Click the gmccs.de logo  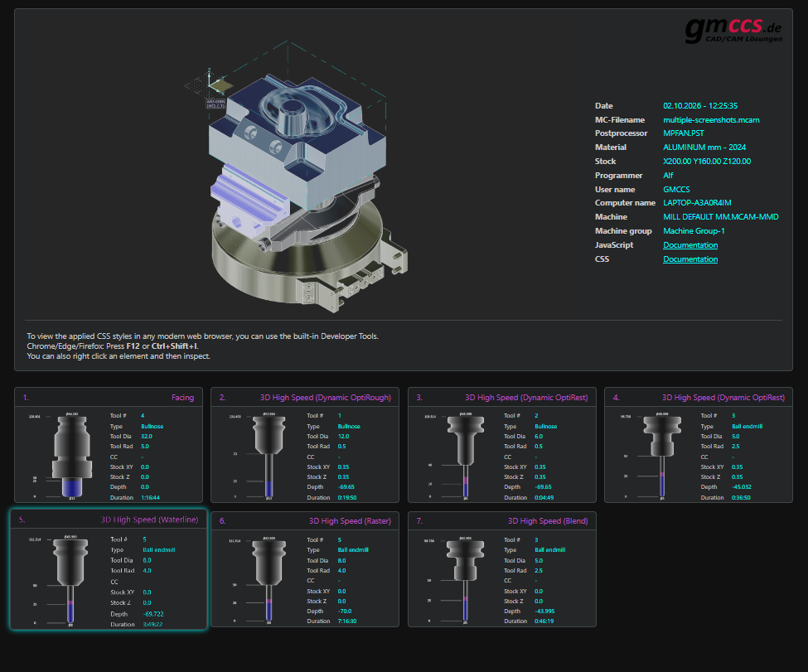point(733,30)
